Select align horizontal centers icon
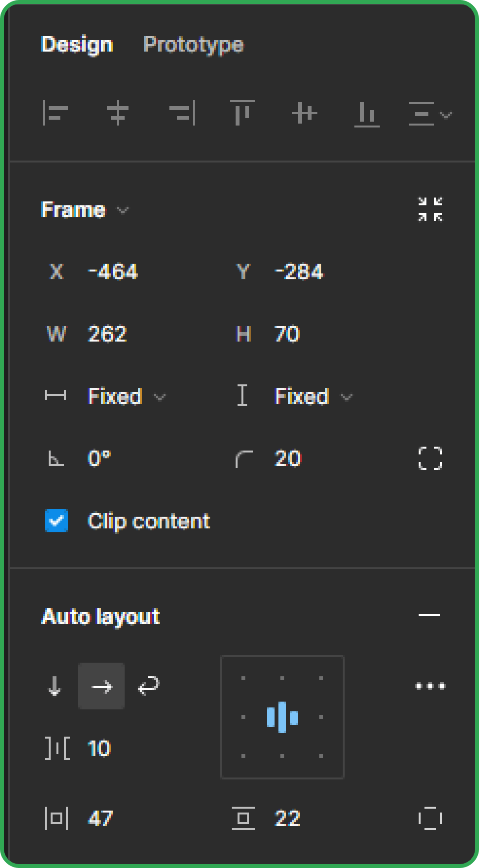Viewport: 479px width, 868px height. click(x=117, y=113)
